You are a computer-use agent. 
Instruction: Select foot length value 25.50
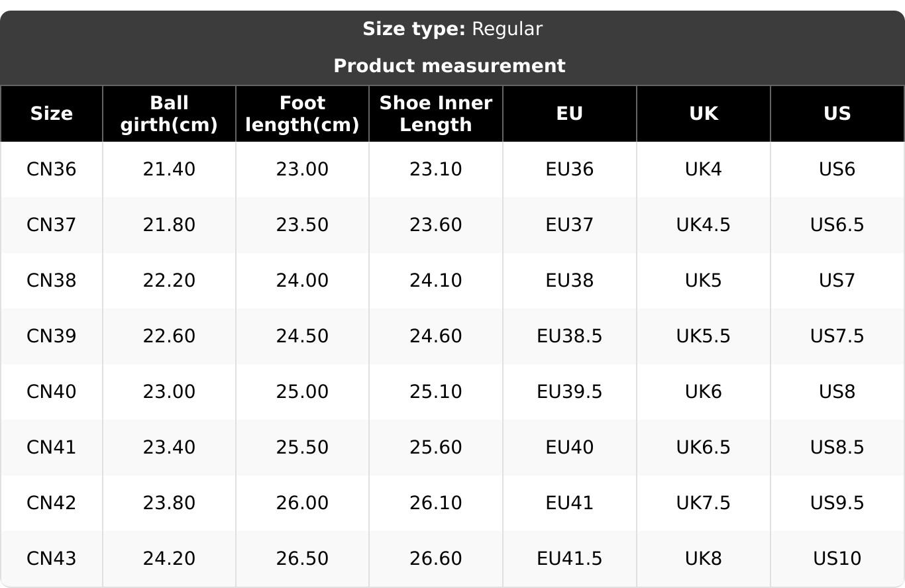[x=302, y=448]
